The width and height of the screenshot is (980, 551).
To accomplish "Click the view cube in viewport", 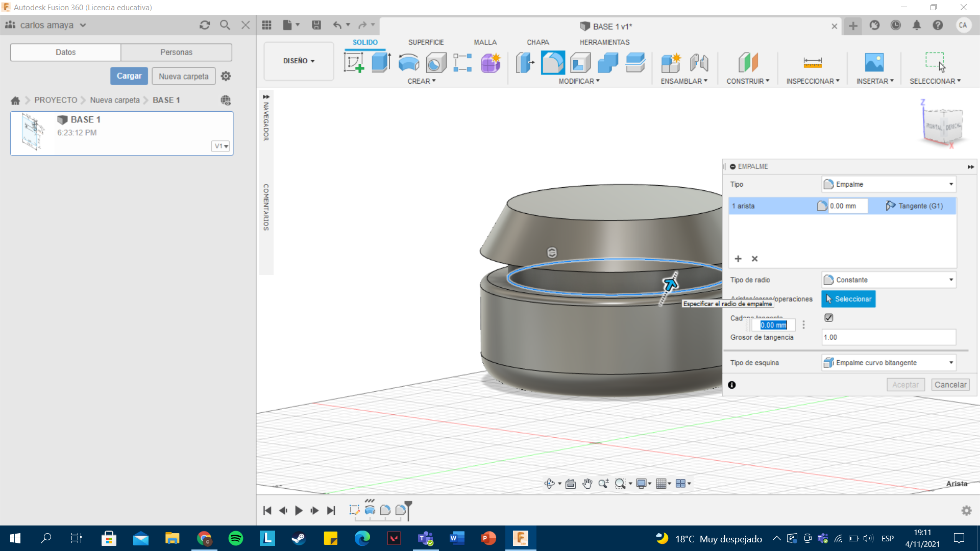I will click(942, 126).
